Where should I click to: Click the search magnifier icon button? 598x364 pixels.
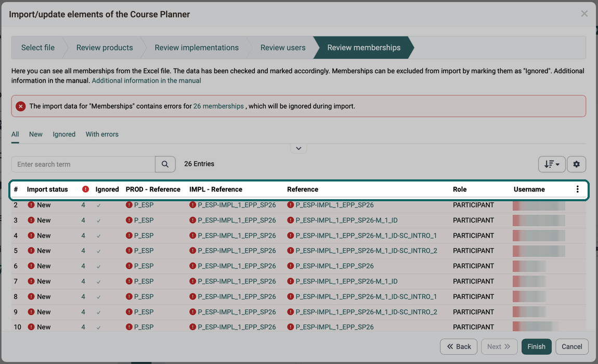coord(165,164)
